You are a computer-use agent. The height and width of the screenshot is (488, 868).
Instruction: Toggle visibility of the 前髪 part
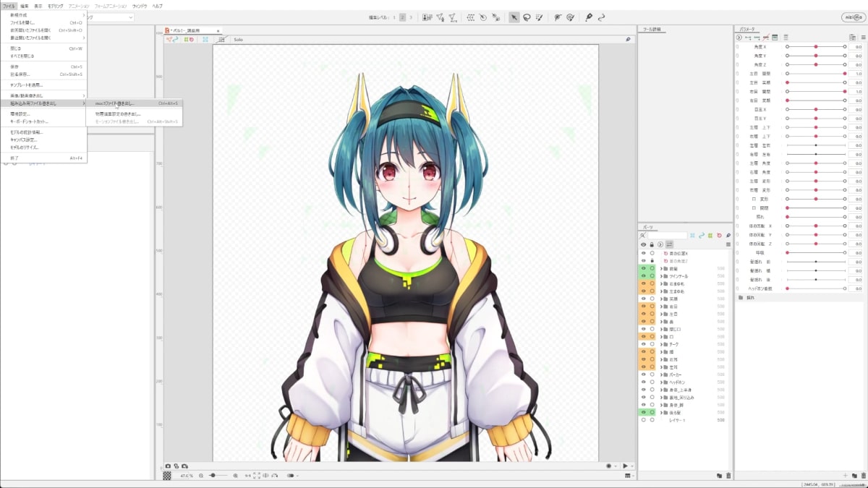click(643, 269)
